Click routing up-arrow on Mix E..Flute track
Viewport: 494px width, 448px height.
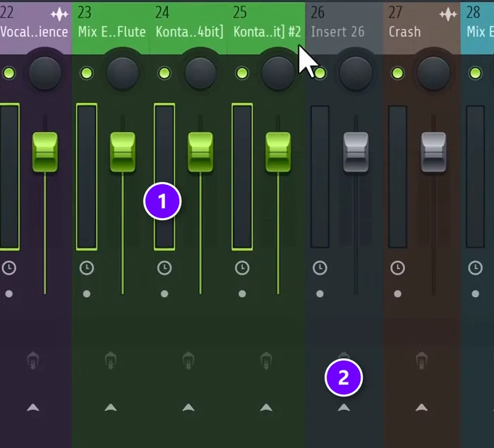point(111,408)
